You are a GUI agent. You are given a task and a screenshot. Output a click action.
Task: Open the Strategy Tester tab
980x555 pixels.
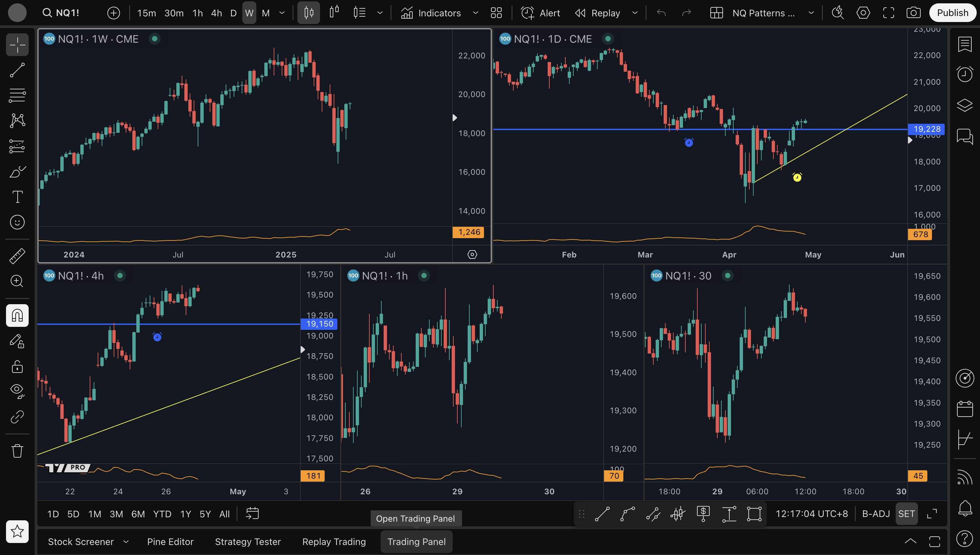pyautogui.click(x=248, y=542)
